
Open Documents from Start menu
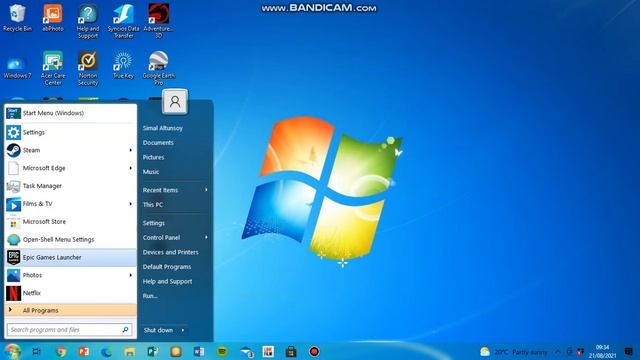pos(158,143)
